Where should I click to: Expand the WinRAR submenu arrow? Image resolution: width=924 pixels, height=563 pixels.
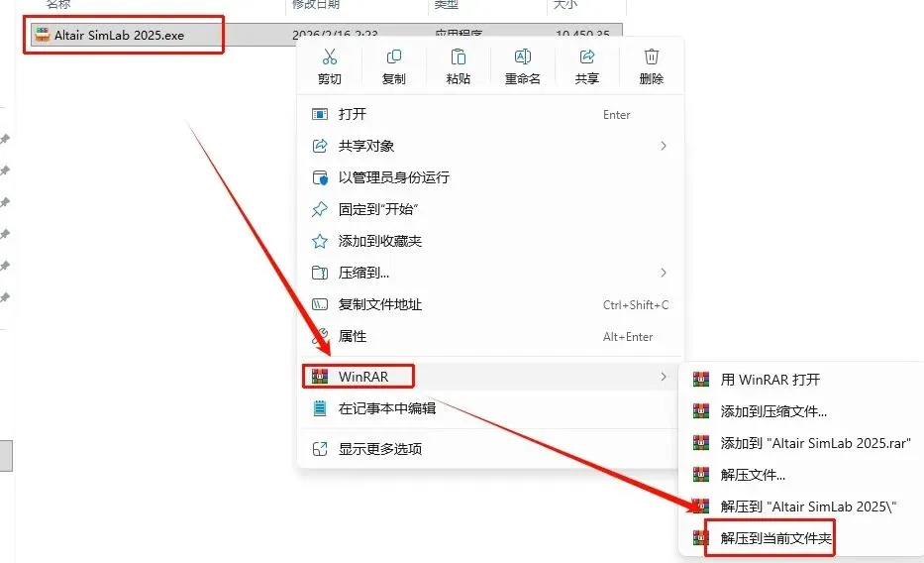[x=664, y=377]
